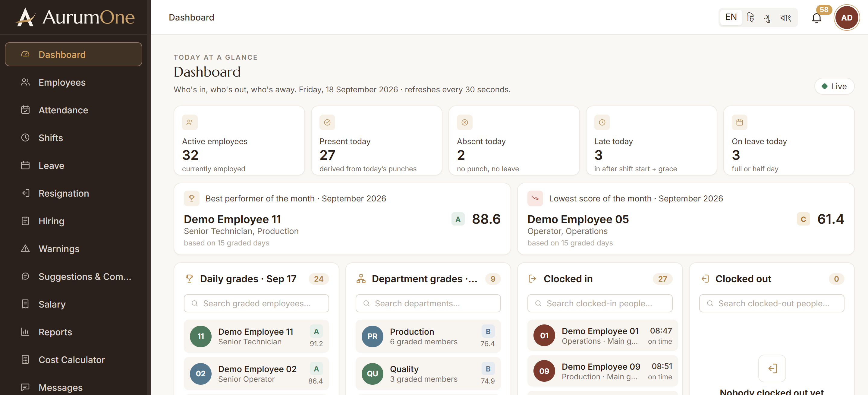Image resolution: width=868 pixels, height=395 pixels.
Task: Switch language to Hindi (हि)
Action: pos(750,17)
